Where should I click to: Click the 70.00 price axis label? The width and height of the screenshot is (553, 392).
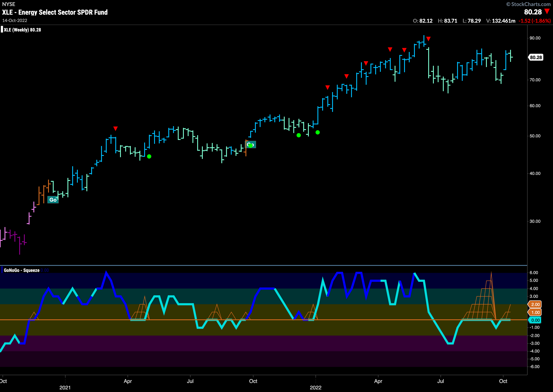click(x=535, y=80)
